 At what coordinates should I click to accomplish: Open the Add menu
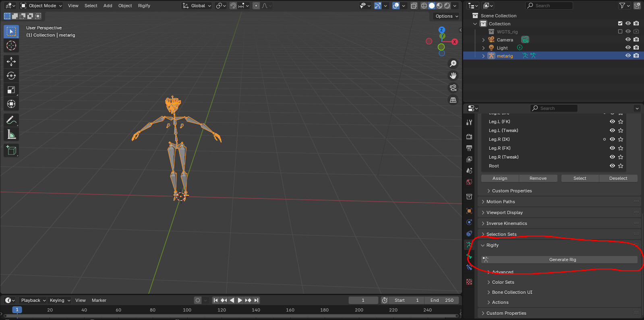108,6
